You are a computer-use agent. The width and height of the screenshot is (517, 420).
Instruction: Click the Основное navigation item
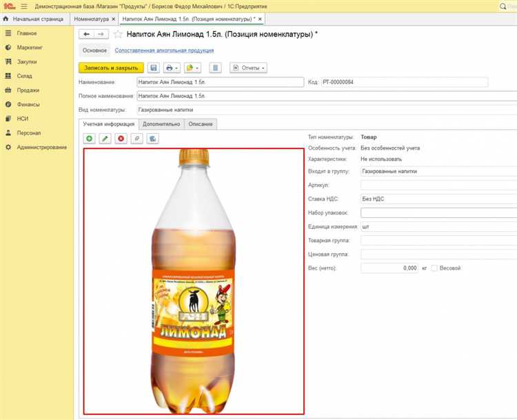pos(94,50)
